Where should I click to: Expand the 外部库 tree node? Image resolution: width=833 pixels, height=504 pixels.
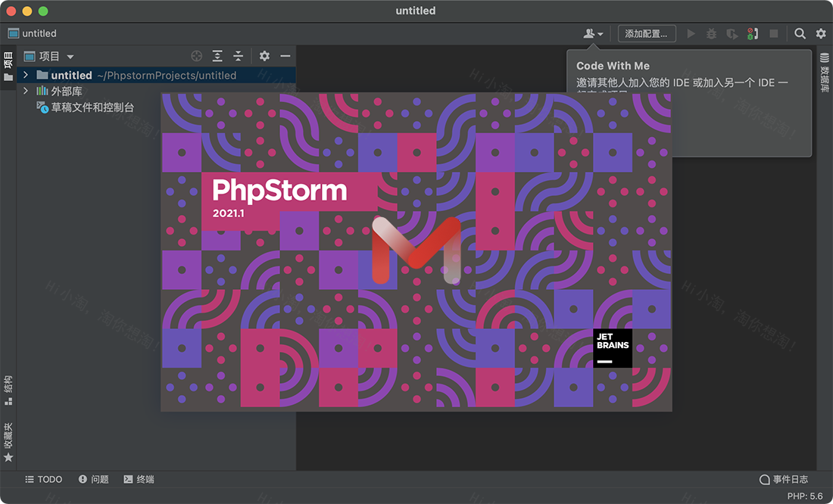(25, 91)
